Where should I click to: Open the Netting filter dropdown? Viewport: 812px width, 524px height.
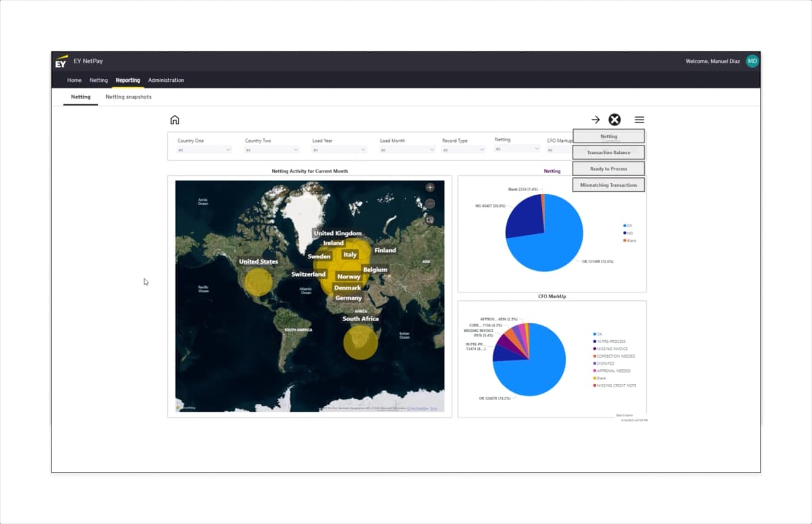coord(516,149)
